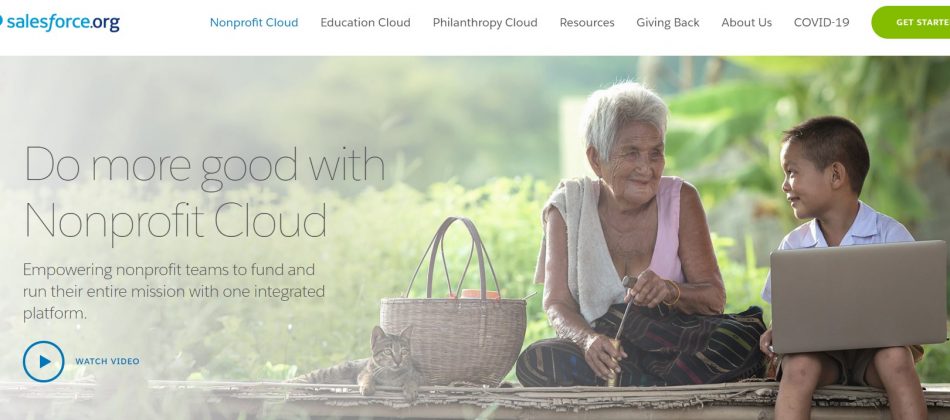The image size is (950, 420).
Task: Go to Philanthropy Cloud in navigation
Action: click(485, 22)
